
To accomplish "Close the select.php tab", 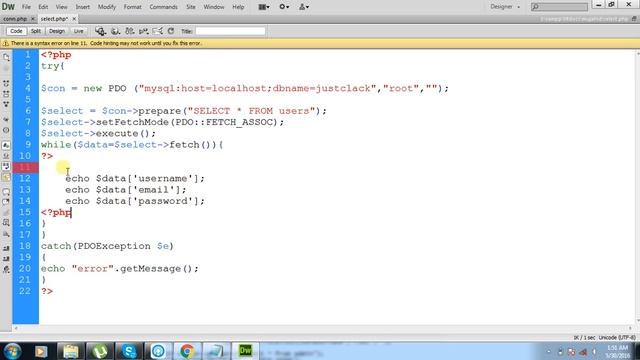I will (74, 19).
